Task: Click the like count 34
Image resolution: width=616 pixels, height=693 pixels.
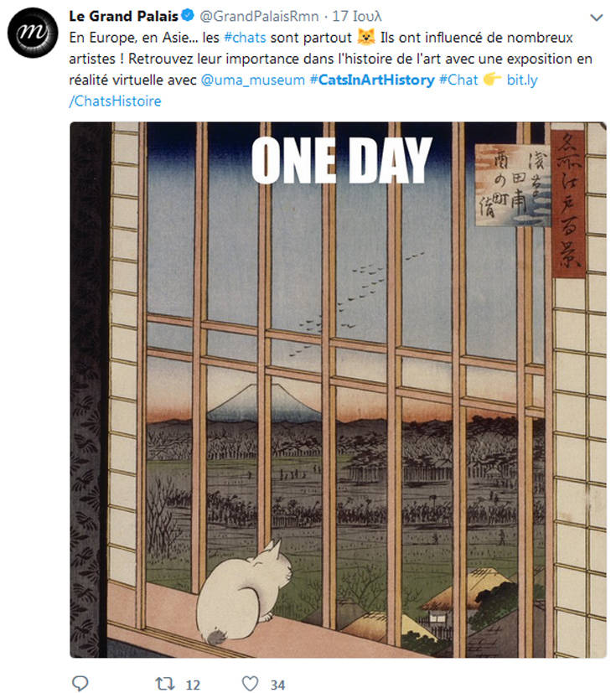Action: tap(277, 685)
